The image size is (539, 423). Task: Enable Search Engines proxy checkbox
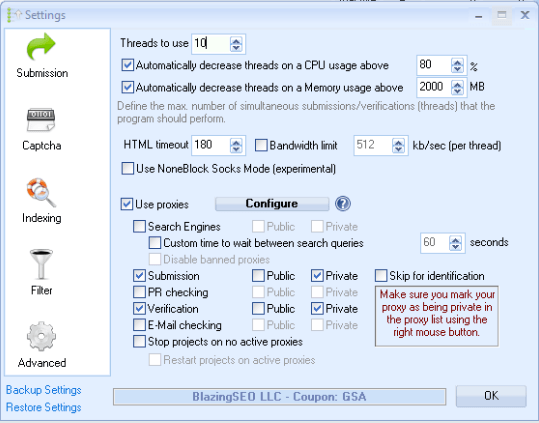pos(139,227)
